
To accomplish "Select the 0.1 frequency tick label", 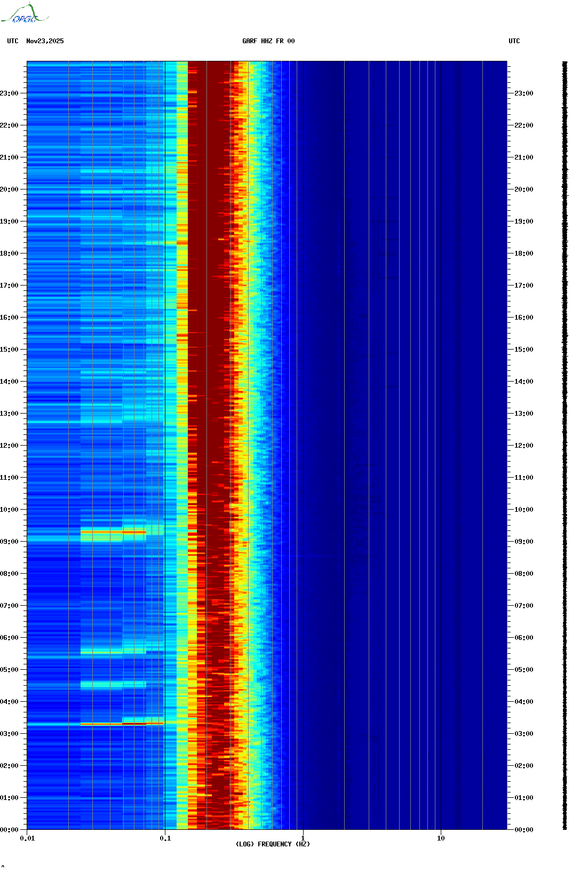I will [x=165, y=838].
